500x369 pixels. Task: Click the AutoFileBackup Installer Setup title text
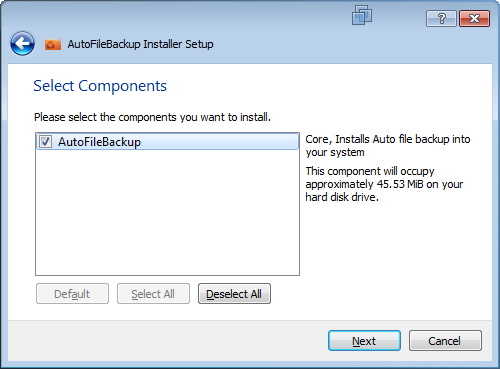(140, 44)
